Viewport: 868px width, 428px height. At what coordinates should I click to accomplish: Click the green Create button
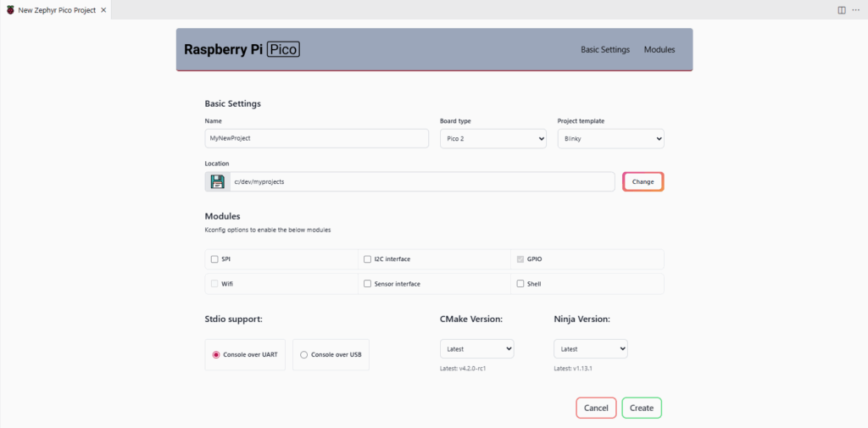pyautogui.click(x=641, y=408)
